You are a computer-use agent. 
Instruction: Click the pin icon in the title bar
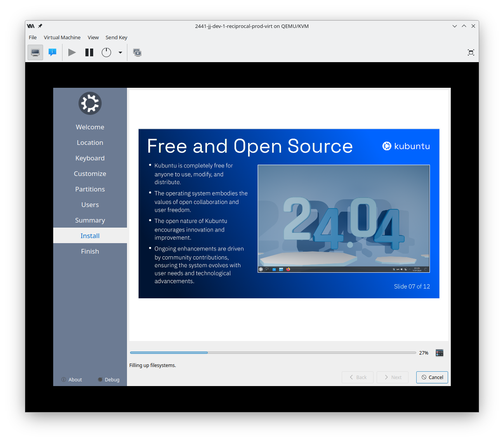pyautogui.click(x=40, y=26)
